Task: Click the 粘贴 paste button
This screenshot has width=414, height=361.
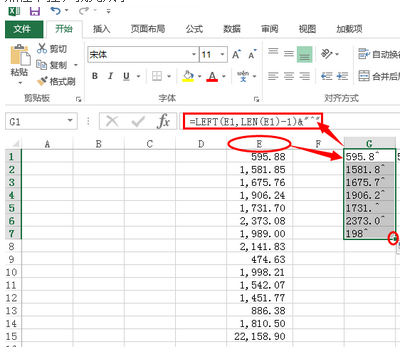Action: [x=20, y=63]
